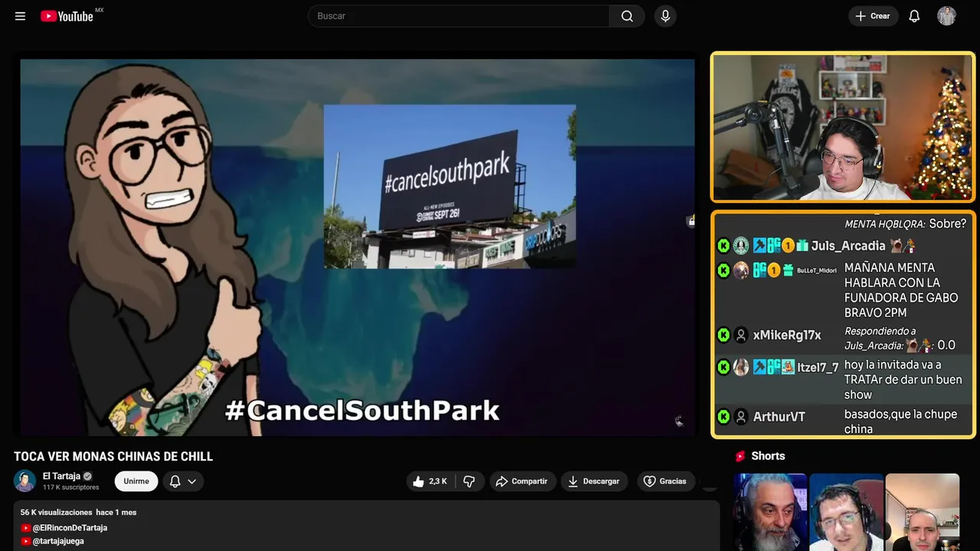980x551 pixels.
Task: Open the account avatar menu
Action: [946, 16]
